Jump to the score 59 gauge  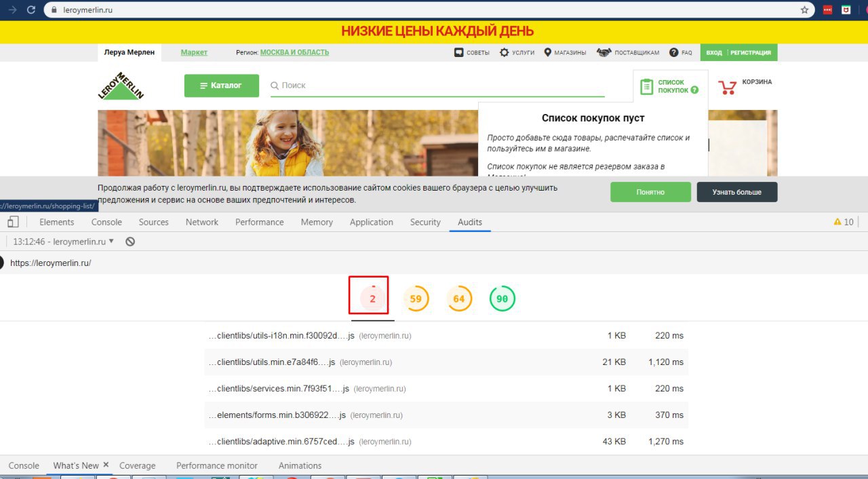[x=416, y=299]
